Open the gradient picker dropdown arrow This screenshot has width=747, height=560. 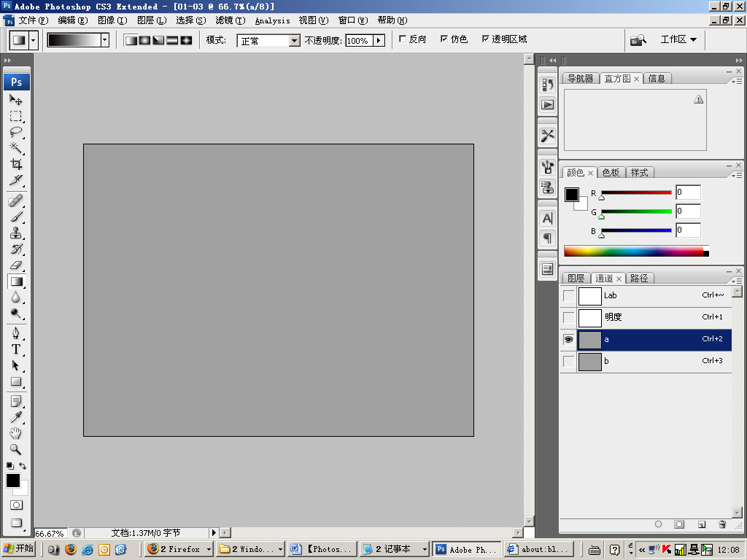pyautogui.click(x=105, y=40)
